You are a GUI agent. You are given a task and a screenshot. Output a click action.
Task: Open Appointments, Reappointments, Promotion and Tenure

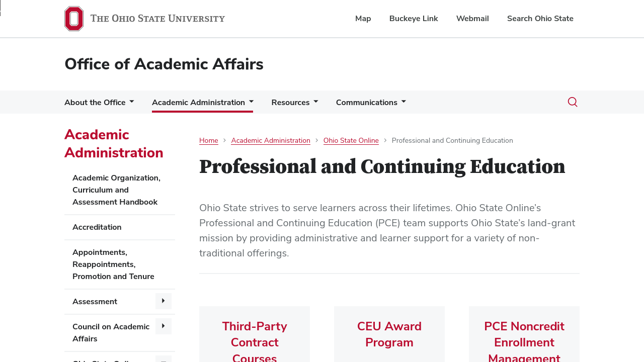click(113, 264)
